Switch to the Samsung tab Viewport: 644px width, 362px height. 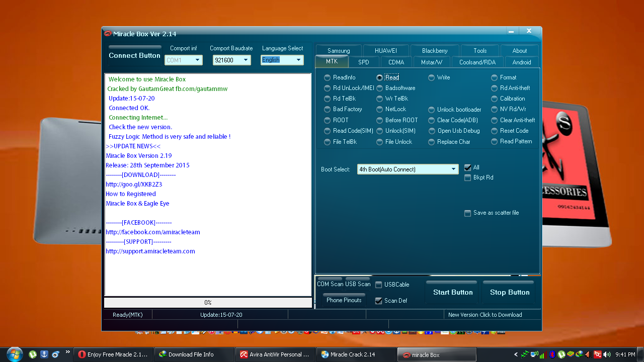coord(339,51)
